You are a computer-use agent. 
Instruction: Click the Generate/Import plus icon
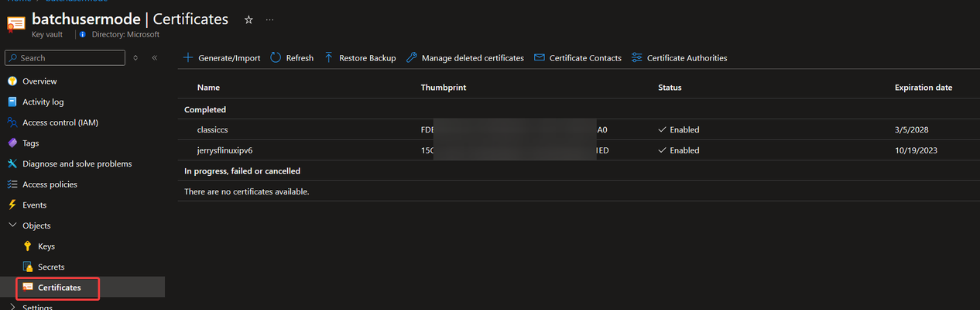pyautogui.click(x=188, y=58)
